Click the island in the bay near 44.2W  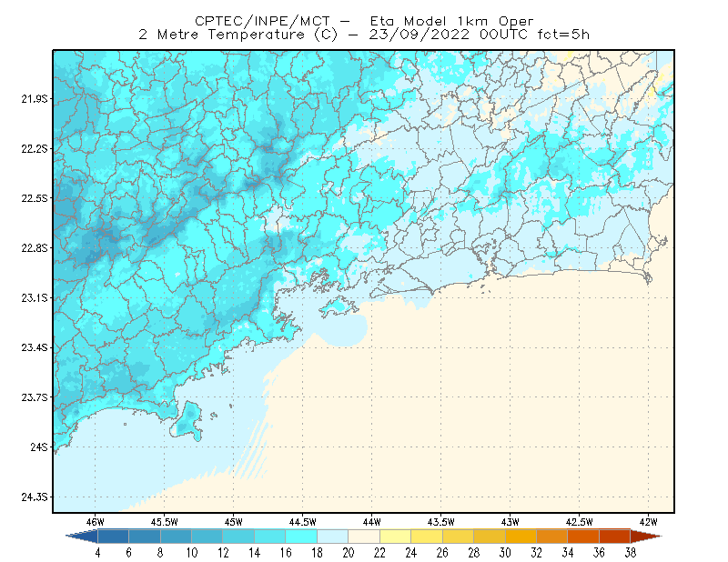click(x=338, y=306)
